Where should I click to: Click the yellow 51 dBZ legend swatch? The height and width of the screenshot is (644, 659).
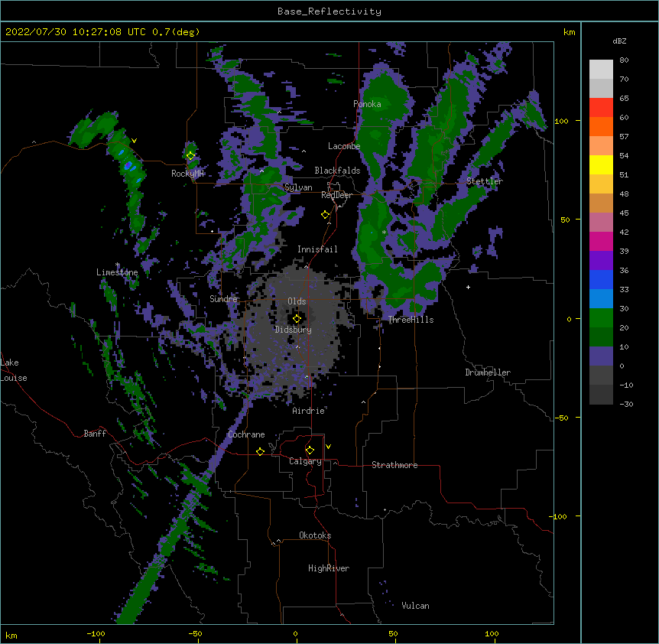(601, 164)
